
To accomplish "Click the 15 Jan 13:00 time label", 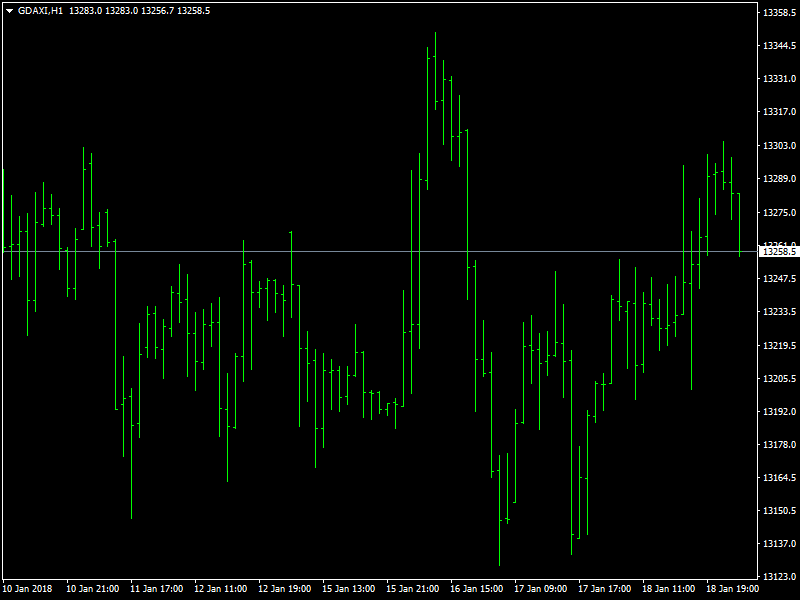I will [x=348, y=589].
